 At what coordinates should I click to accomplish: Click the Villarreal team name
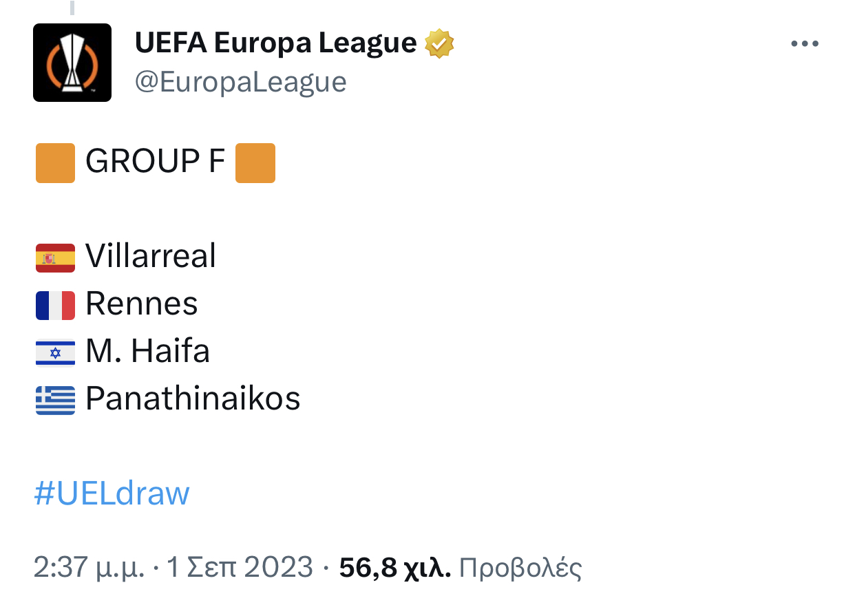coord(151,256)
